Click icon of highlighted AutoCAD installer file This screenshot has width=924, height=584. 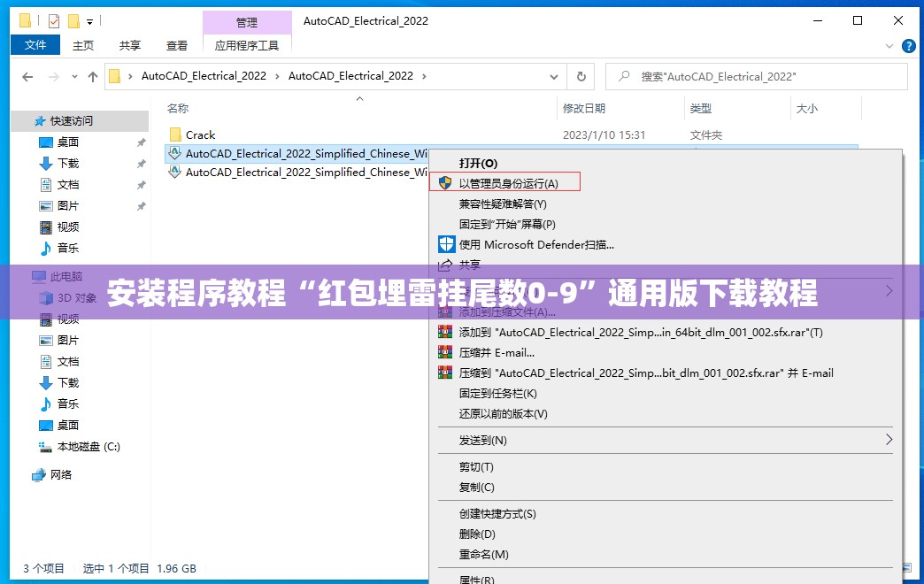pyautogui.click(x=174, y=153)
